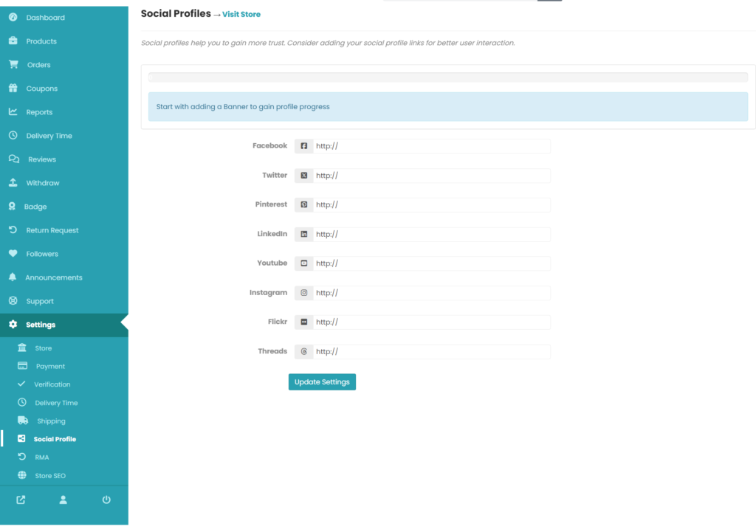Follow the Visit Store link
The image size is (756, 532).
click(x=241, y=15)
